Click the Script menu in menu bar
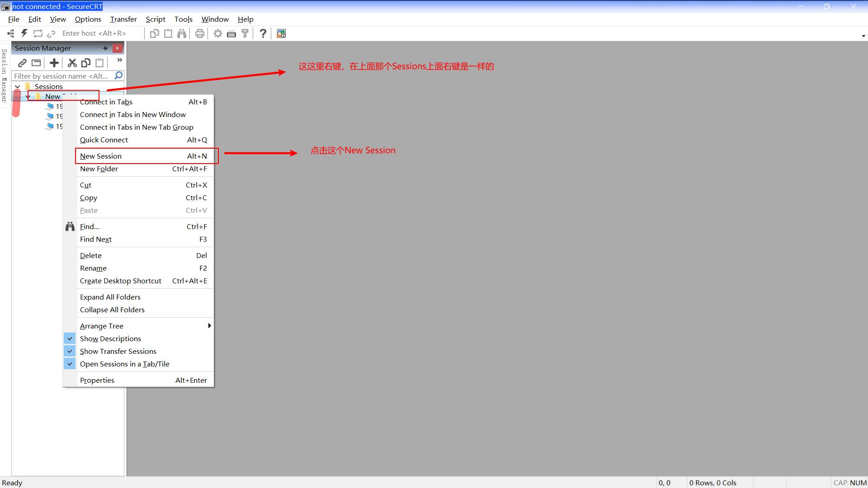The height and width of the screenshot is (488, 868). tap(156, 19)
